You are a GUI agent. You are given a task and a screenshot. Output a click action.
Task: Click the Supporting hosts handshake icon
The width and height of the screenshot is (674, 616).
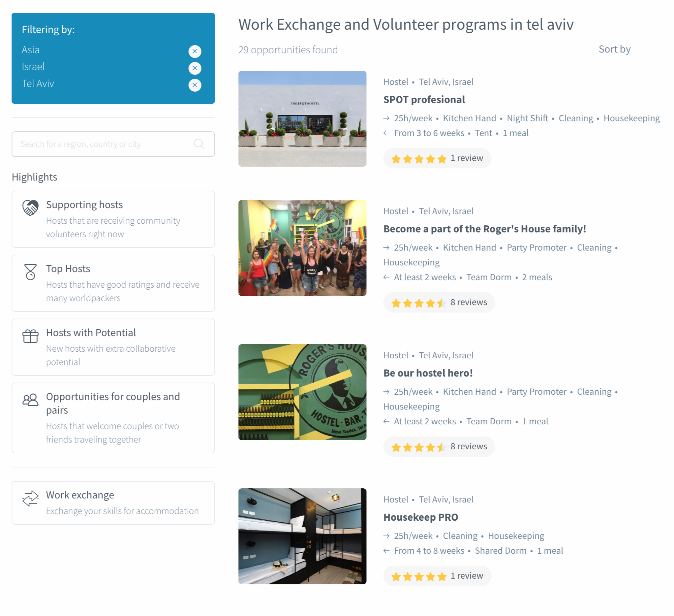pos(30,207)
